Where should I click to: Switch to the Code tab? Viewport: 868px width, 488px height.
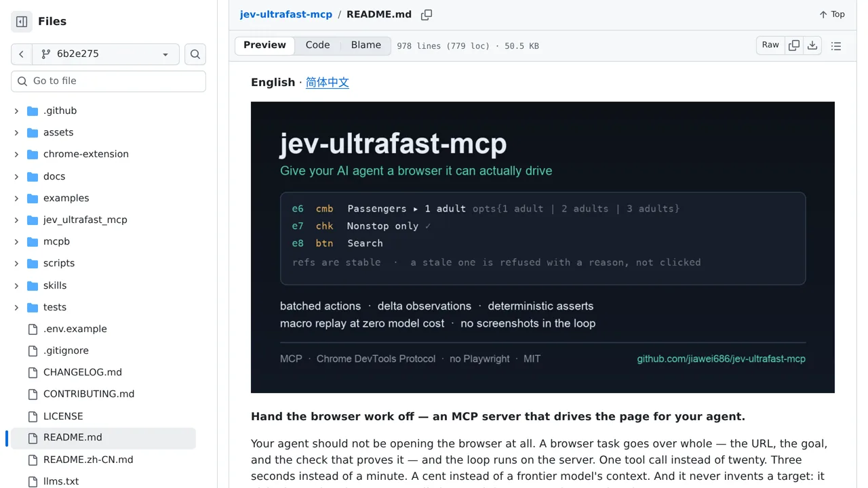[317, 45]
